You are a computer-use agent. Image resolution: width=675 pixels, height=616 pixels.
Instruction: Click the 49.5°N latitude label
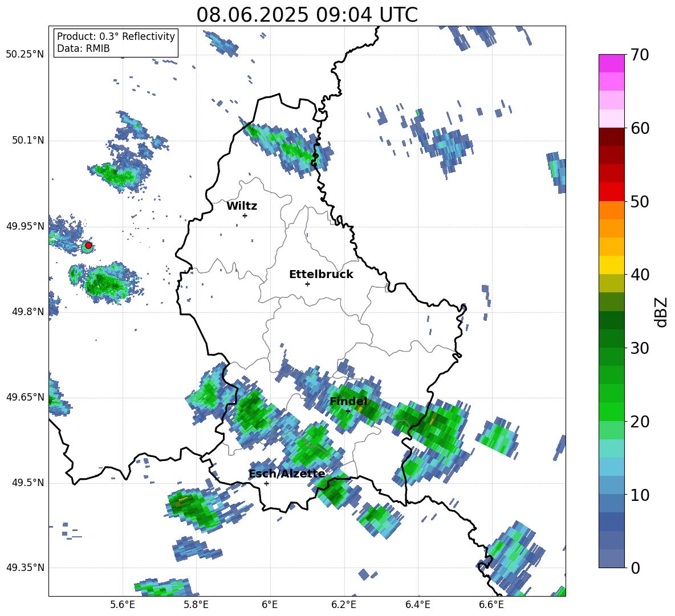(27, 483)
